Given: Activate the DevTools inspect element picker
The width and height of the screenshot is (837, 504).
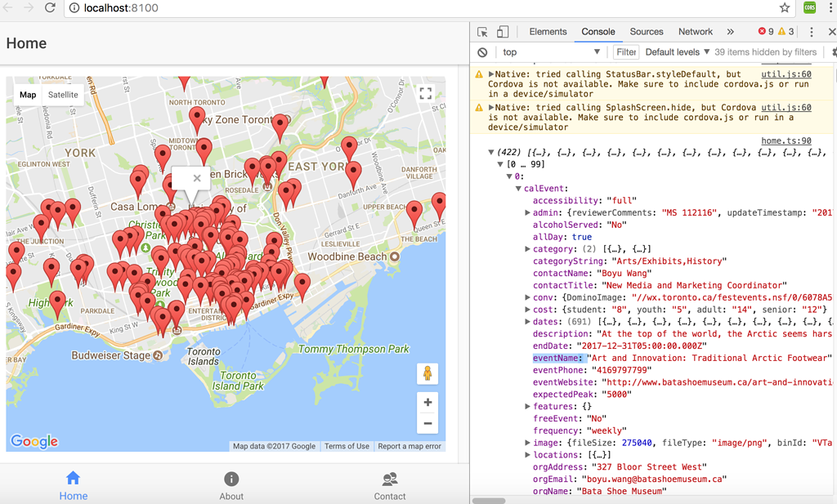Looking at the screenshot, I should [482, 32].
